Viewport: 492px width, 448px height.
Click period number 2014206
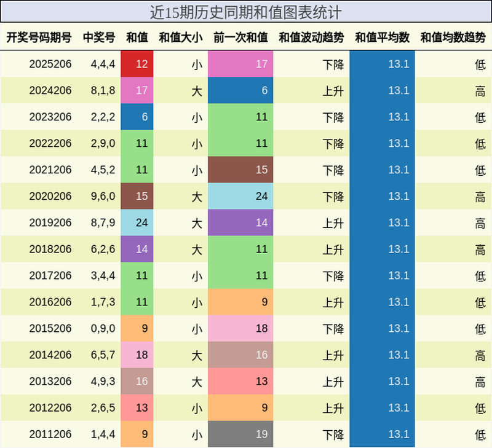pyautogui.click(x=50, y=355)
